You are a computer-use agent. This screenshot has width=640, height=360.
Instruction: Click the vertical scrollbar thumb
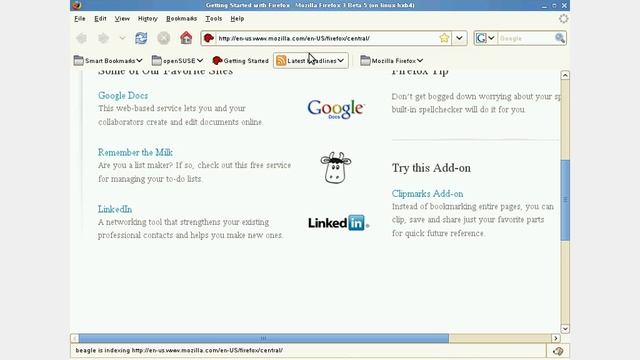point(565,200)
